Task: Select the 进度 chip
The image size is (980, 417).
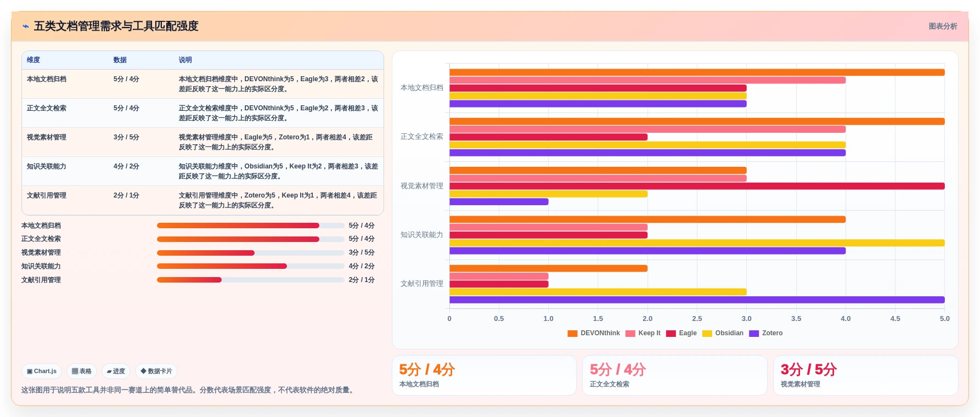Action: click(116, 371)
